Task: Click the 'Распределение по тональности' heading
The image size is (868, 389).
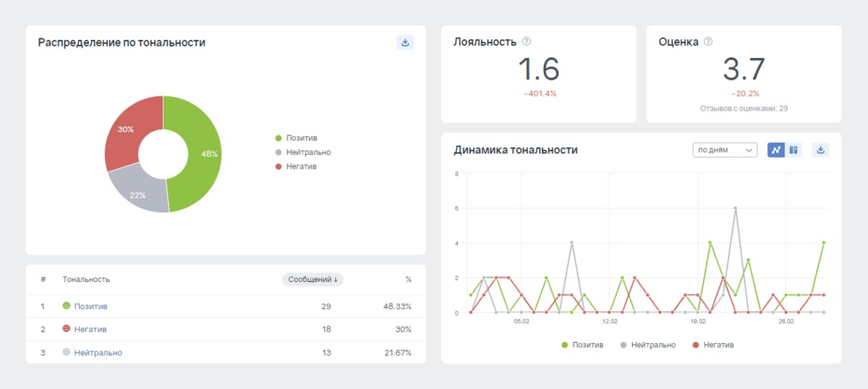Action: (122, 42)
